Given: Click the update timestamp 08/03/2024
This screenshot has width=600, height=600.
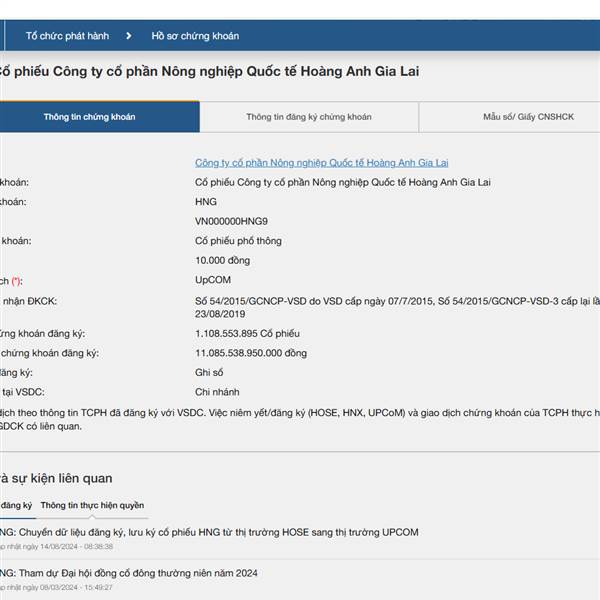Looking at the screenshot, I should coord(56,587).
